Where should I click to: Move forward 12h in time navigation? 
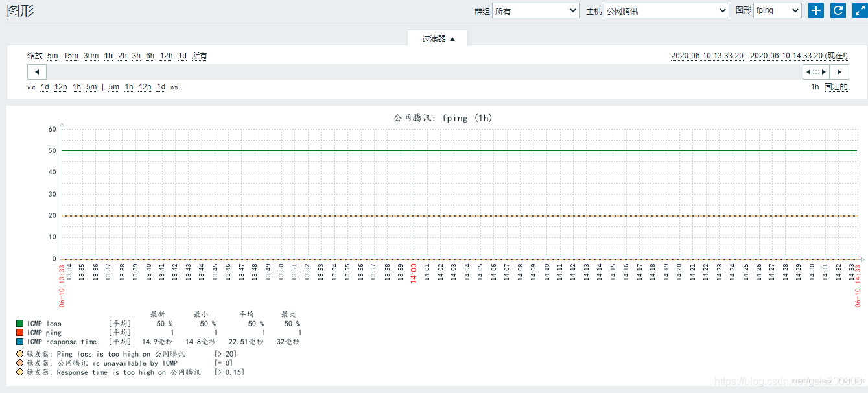[x=145, y=87]
